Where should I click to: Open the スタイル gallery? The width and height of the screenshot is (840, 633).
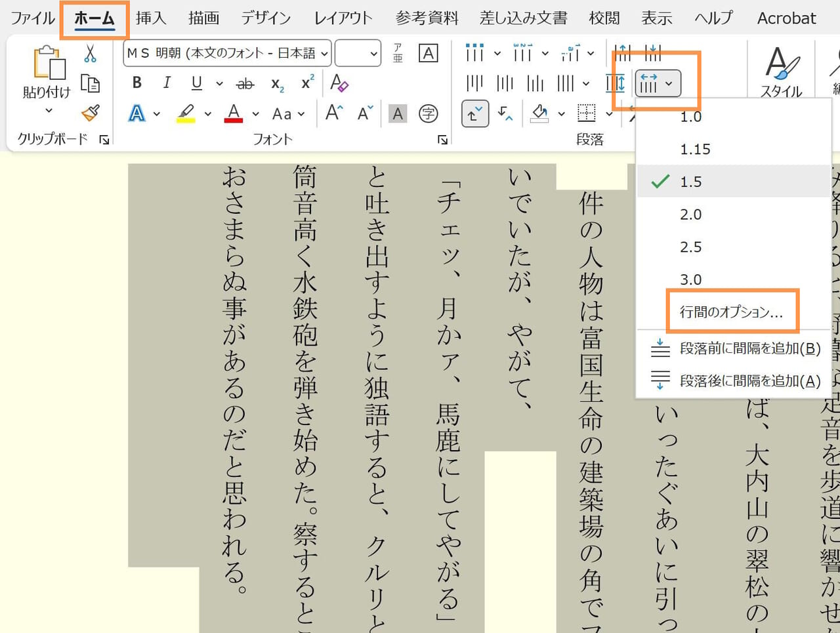click(x=781, y=71)
